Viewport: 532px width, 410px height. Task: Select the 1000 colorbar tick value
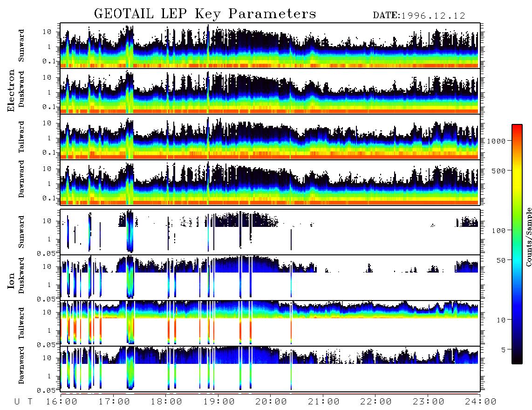(x=497, y=141)
